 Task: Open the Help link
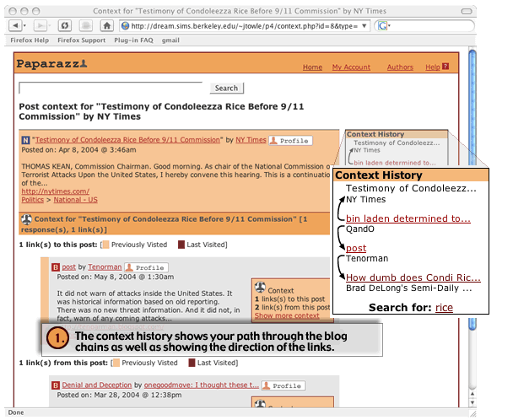(x=433, y=67)
